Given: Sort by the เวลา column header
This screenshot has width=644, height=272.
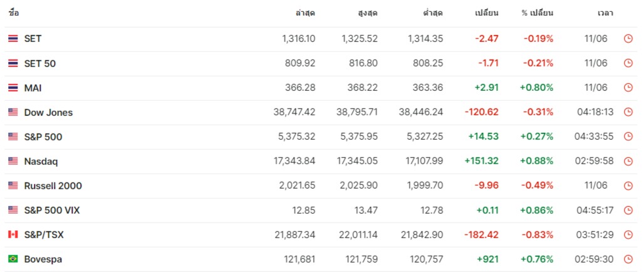Looking at the screenshot, I should [x=605, y=13].
